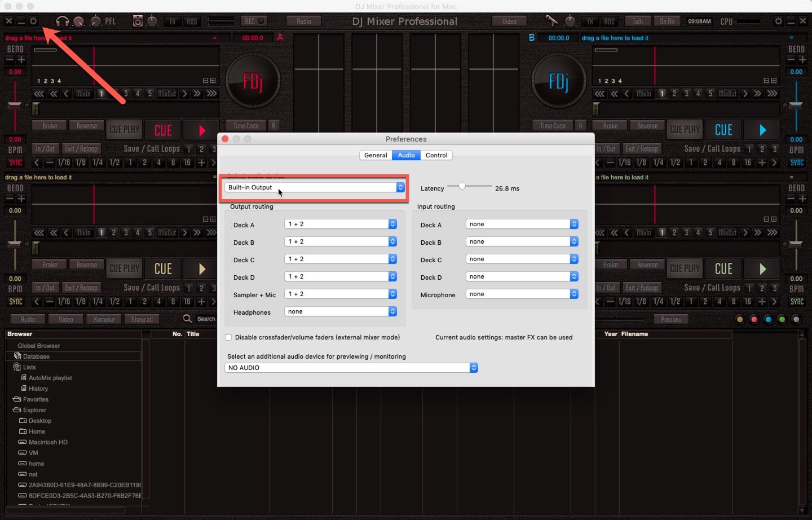Open Microphone input routing dropdown

click(x=522, y=294)
